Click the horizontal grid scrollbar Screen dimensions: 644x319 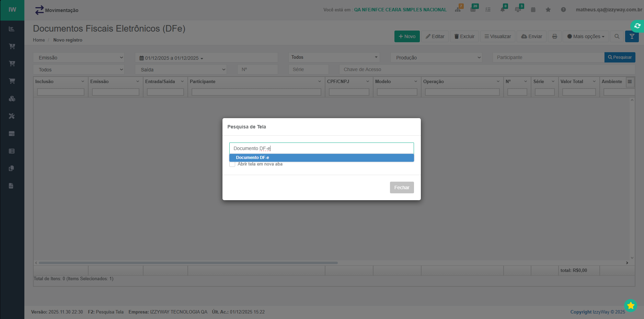point(188,263)
